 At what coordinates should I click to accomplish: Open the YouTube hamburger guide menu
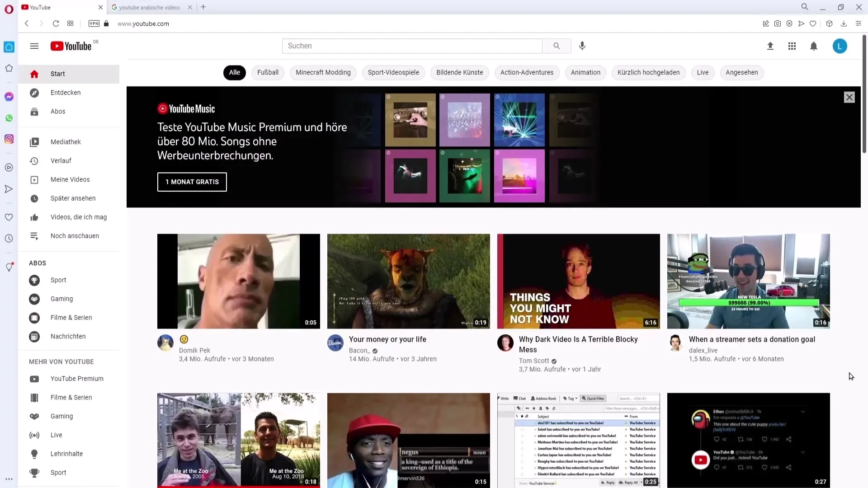34,46
